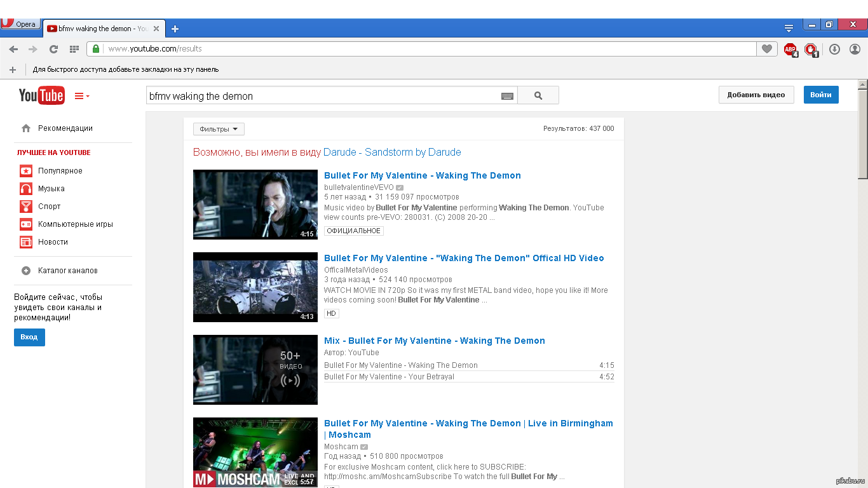Open the browser downloads icon
Image resolution: width=868 pixels, height=488 pixels.
point(835,49)
